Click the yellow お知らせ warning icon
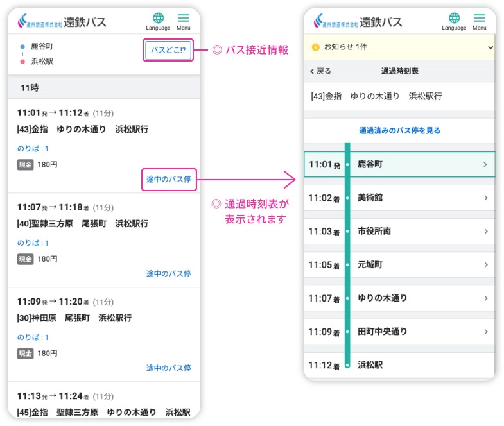The height and width of the screenshot is (426, 504). (x=315, y=47)
